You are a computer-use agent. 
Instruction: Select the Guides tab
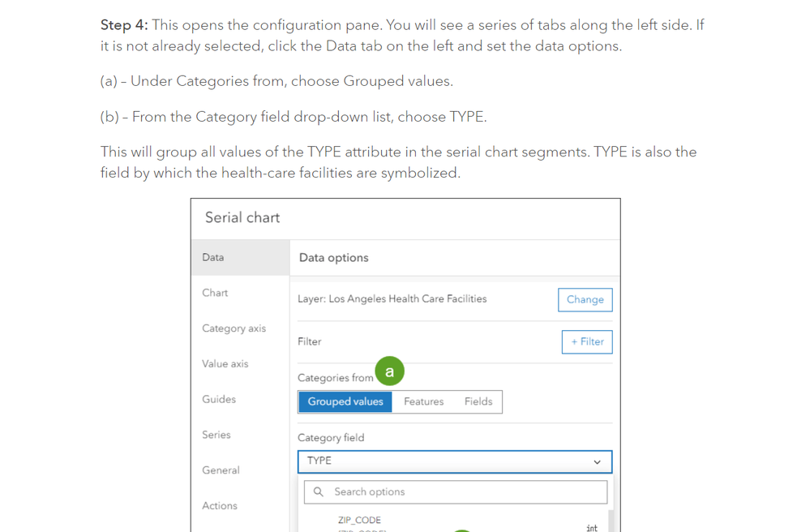tap(219, 400)
